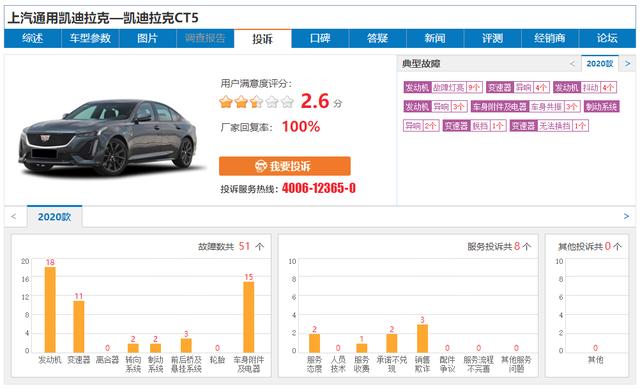Screen dimensions: 640x389
Task: Click the next year arrow in 典型故障 header
Action: 628,64
